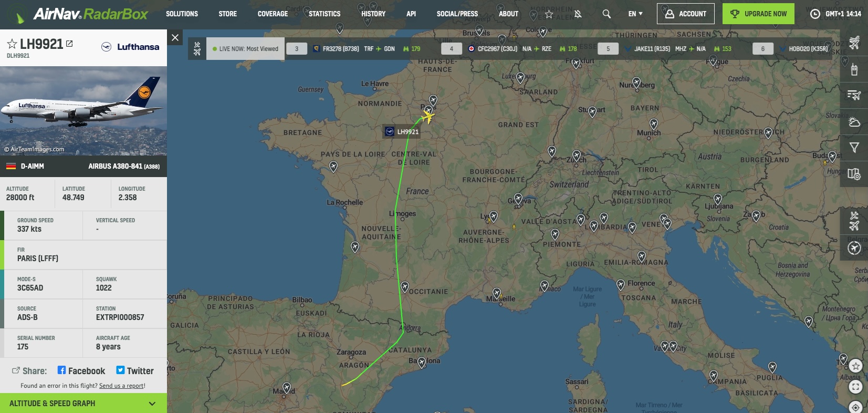
Task: Click the circled airplane icon in sidebar
Action: pos(854,248)
